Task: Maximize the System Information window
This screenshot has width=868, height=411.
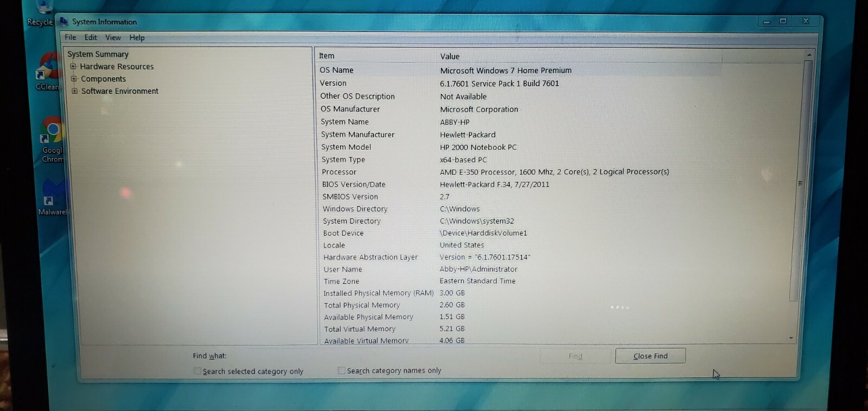Action: pos(783,21)
